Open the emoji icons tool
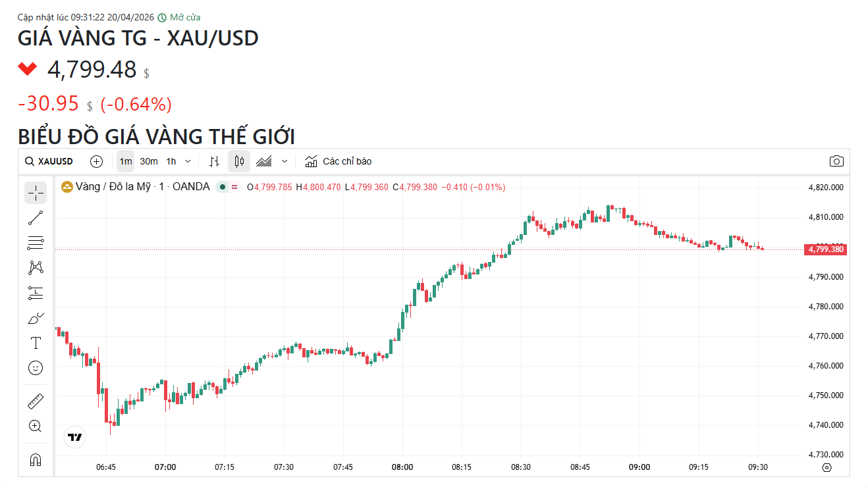Viewport: 868px width, 487px height. 36,368
